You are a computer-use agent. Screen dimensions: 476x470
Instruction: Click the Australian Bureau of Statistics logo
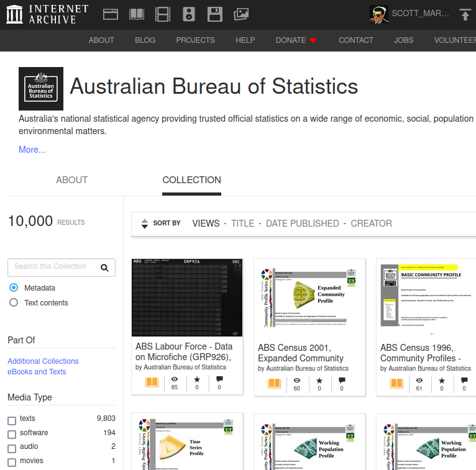click(x=41, y=89)
